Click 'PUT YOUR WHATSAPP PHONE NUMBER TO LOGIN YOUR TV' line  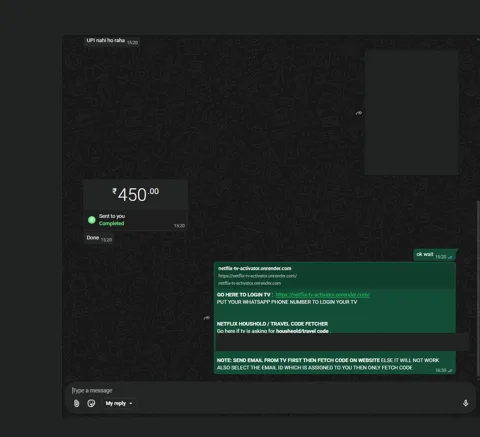pyautogui.click(x=287, y=302)
